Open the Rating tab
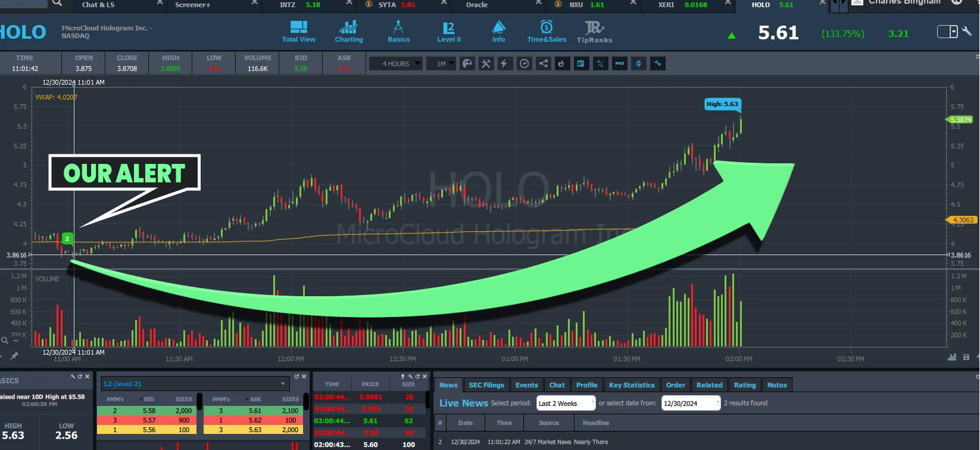This screenshot has height=450, width=980. click(x=744, y=385)
